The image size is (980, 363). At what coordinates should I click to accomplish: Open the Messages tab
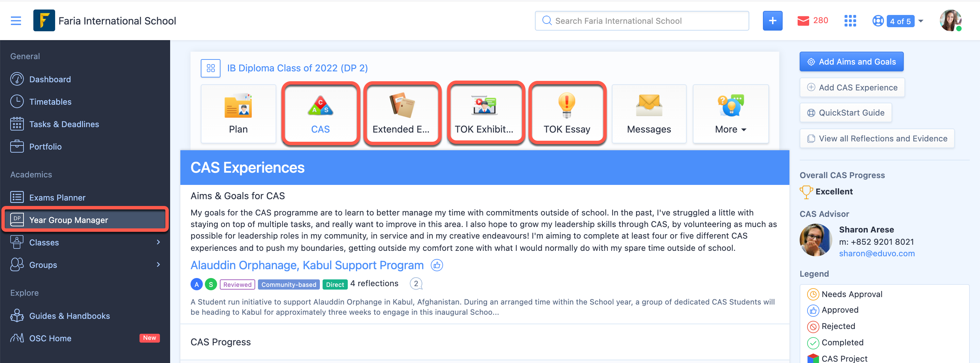point(649,114)
